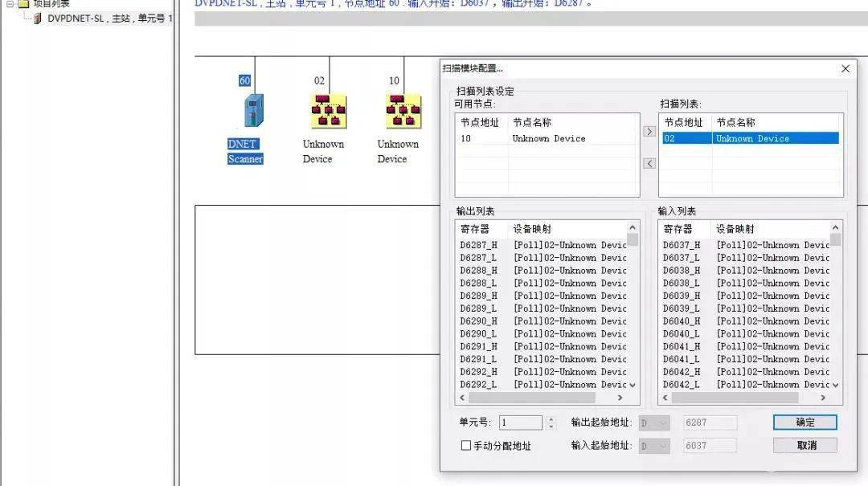This screenshot has width=868, height=486.
Task: Click the 取消 button to cancel
Action: pos(805,444)
